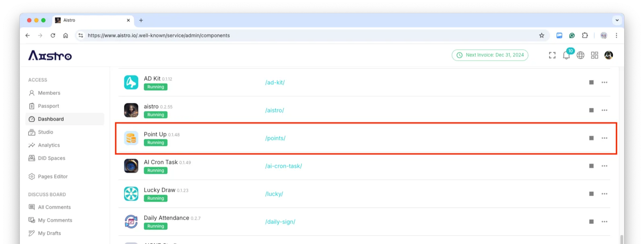The height and width of the screenshot is (244, 644).
Task: Open more options for AD Kit
Action: point(605,83)
